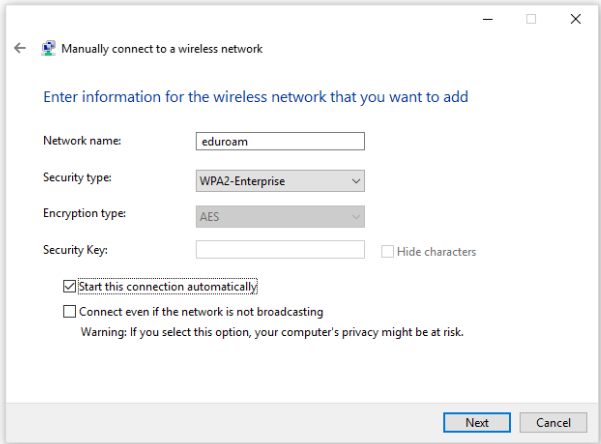Click the maximize button in the title bar
This screenshot has width=601, height=444.
pos(531,18)
